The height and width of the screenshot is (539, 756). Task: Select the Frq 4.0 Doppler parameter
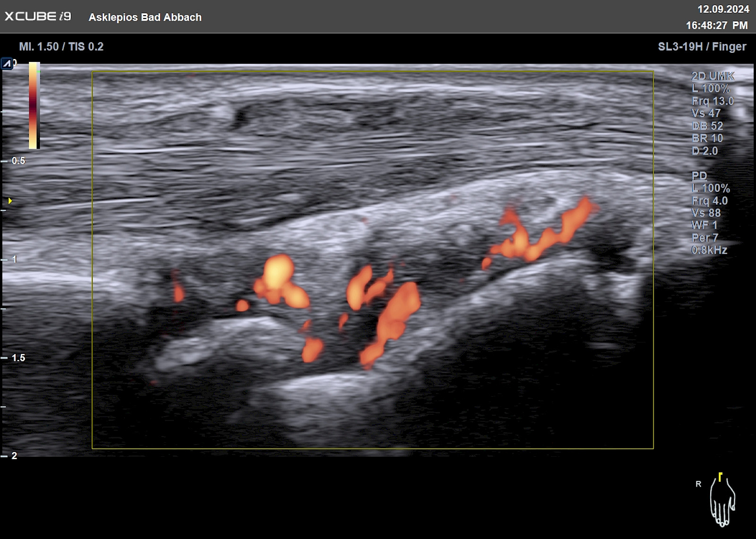click(x=710, y=201)
